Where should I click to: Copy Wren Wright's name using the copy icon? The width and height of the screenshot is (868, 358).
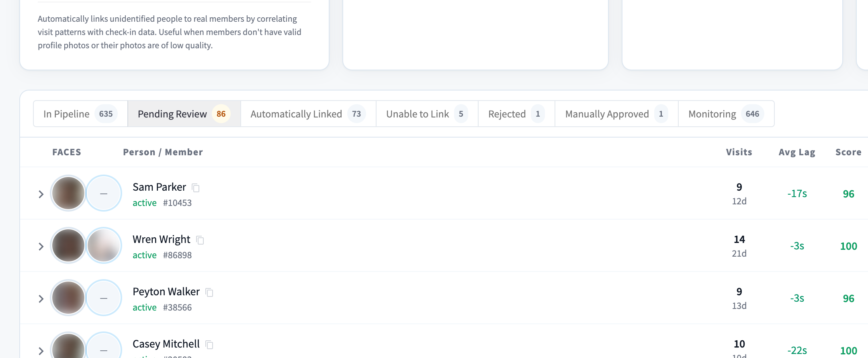point(200,240)
